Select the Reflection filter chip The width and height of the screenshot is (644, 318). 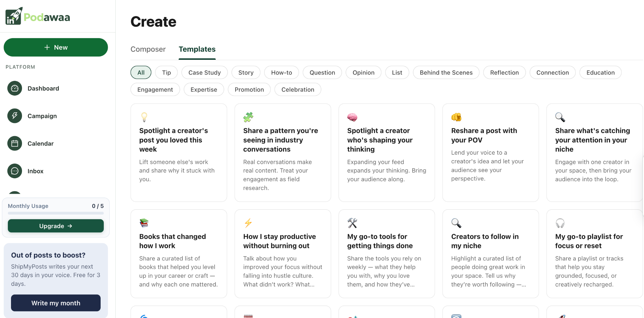click(x=504, y=72)
